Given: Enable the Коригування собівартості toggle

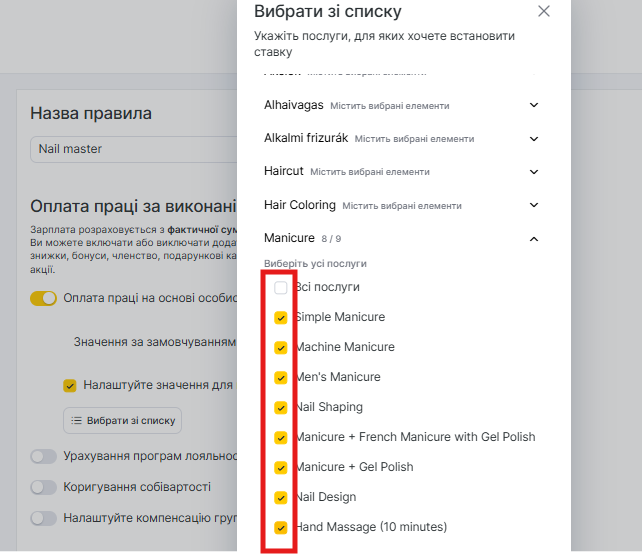Looking at the screenshot, I should point(44,487).
